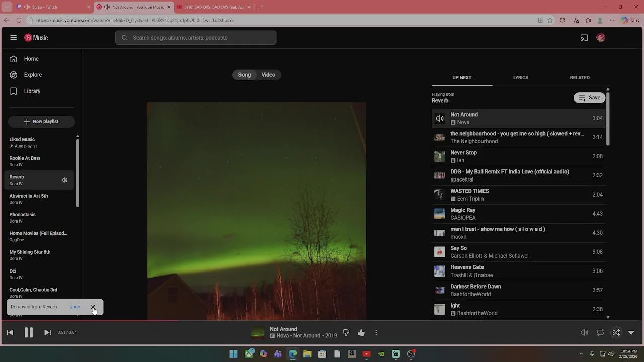Collapse the player page with down arrow
Viewport: 644px width, 362px height.
pyautogui.click(x=631, y=332)
